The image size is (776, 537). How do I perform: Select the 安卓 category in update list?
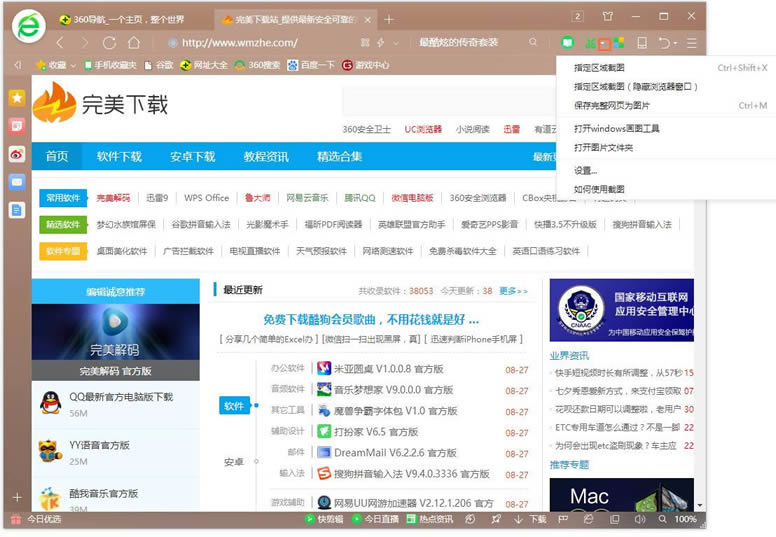[234, 462]
